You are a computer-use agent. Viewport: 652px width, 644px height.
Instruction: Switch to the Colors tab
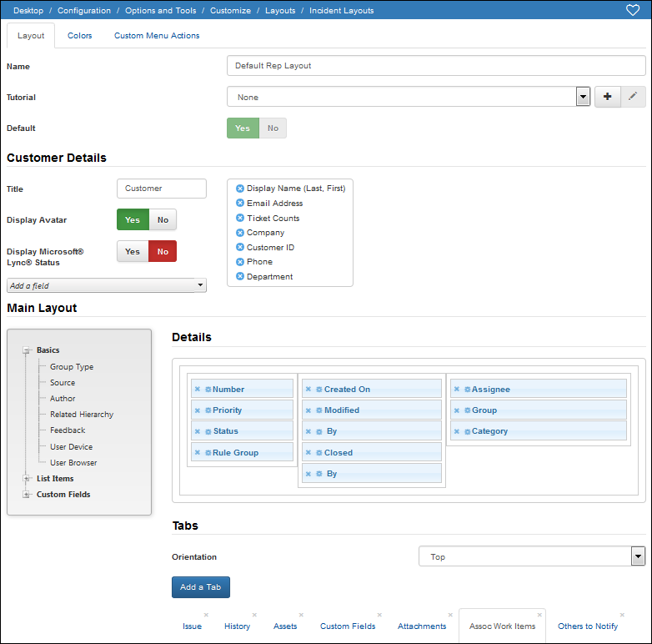(x=79, y=35)
